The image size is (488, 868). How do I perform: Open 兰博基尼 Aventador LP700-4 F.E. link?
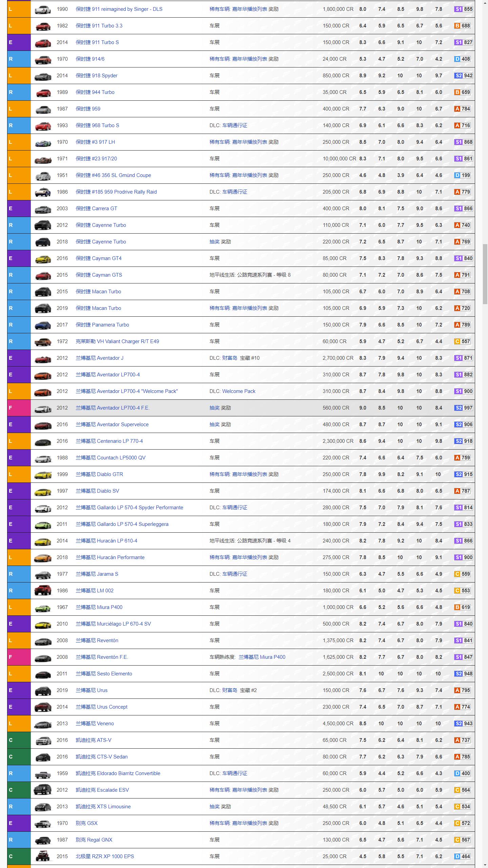point(113,408)
